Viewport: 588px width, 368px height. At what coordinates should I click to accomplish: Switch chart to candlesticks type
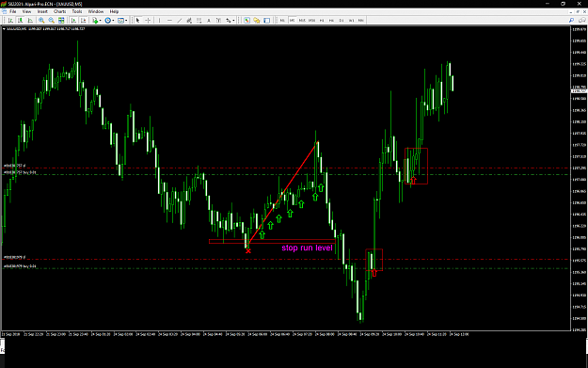pos(21,21)
